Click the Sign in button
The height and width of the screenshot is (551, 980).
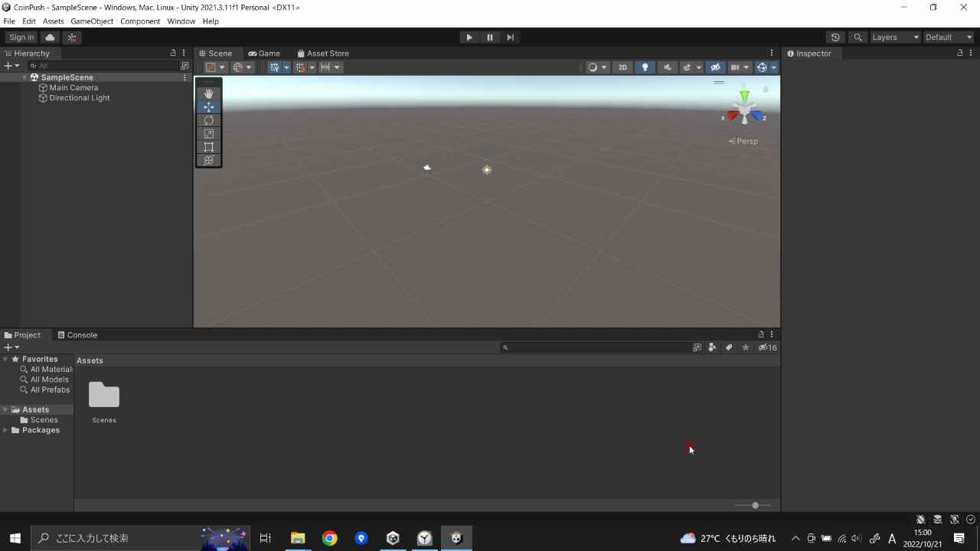pos(21,37)
